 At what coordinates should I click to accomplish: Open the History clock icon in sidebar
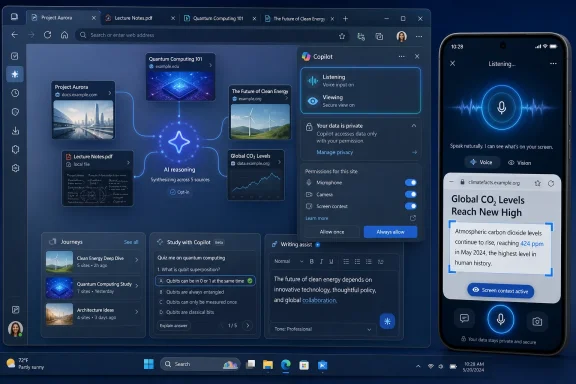click(x=15, y=93)
